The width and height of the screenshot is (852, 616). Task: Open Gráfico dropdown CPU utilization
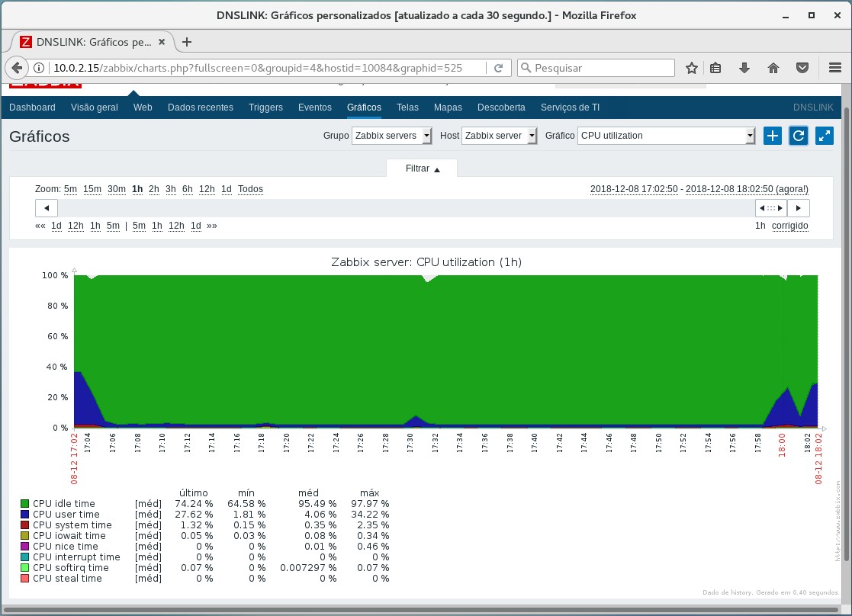(x=666, y=136)
